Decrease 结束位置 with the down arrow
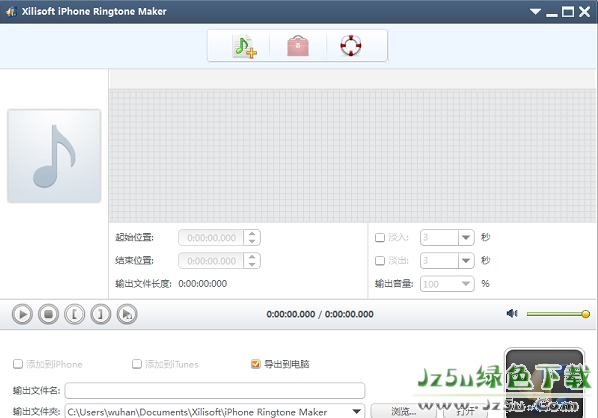This screenshot has height=418, width=598. pos(252,265)
